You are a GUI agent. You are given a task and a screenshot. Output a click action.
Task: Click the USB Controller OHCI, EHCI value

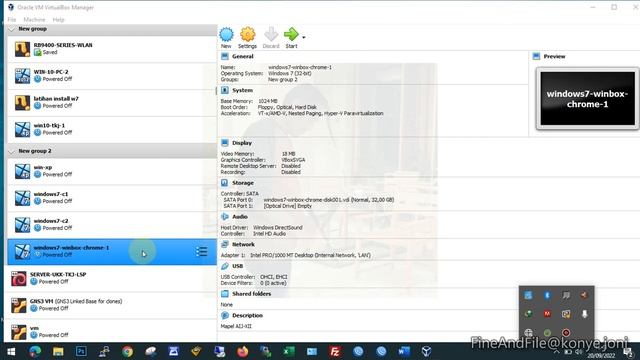273,277
